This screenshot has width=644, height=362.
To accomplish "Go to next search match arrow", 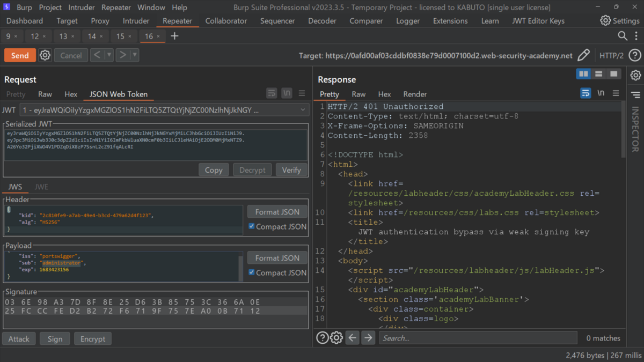I will click(x=368, y=338).
